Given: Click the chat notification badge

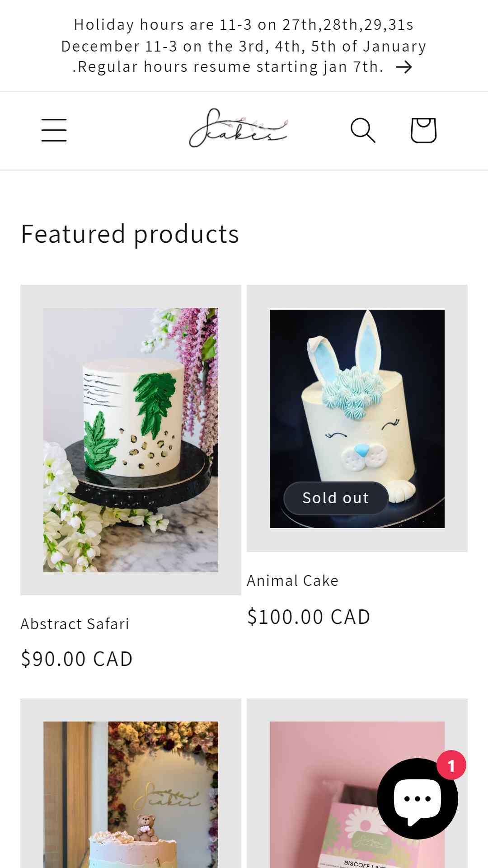Looking at the screenshot, I should click(451, 765).
